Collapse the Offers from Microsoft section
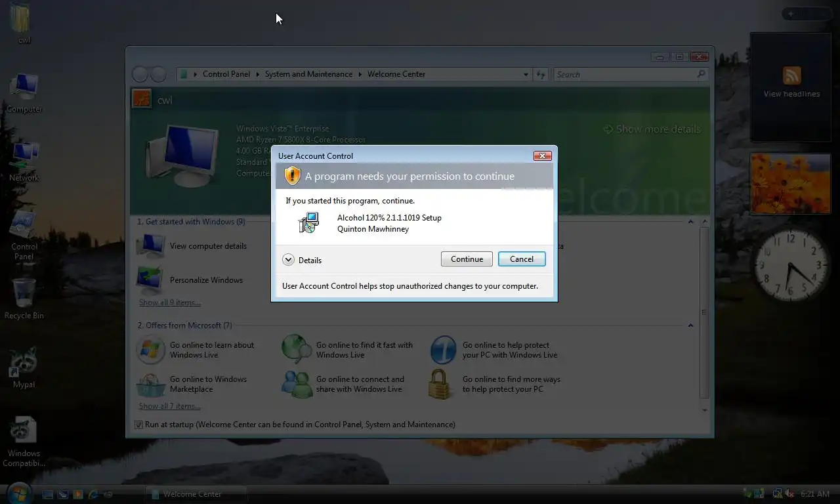 [690, 325]
